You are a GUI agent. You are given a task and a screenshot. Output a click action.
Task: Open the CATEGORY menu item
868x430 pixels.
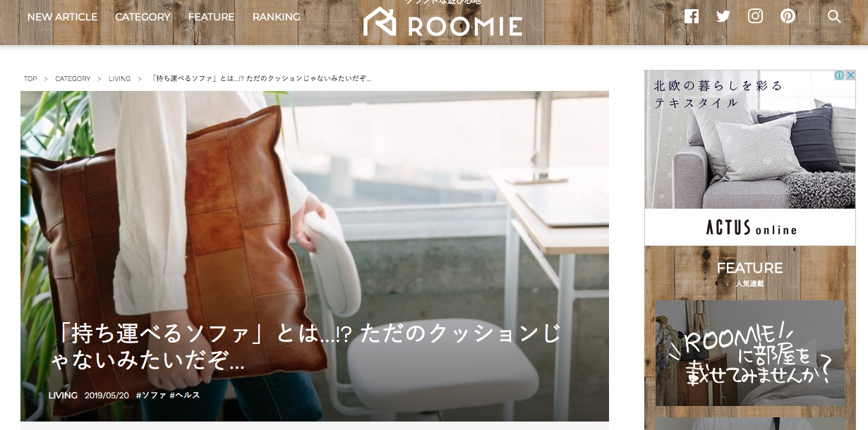point(143,17)
